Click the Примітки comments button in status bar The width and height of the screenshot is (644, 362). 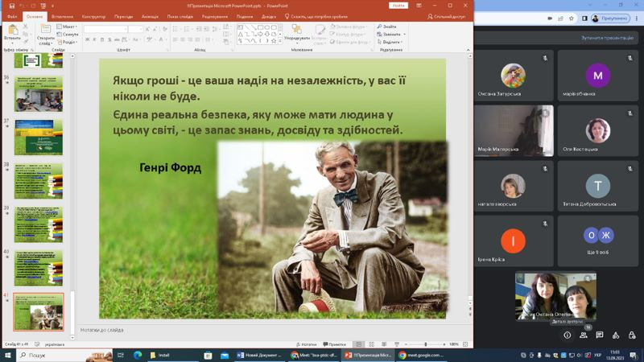(x=334, y=344)
